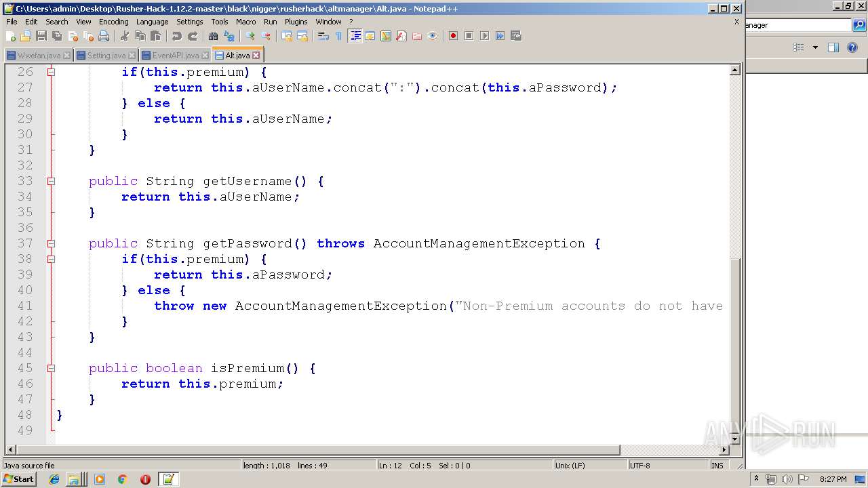Toggle the preview pane in Explorer window
Image resolution: width=868 pixels, height=488 pixels.
tap(833, 47)
